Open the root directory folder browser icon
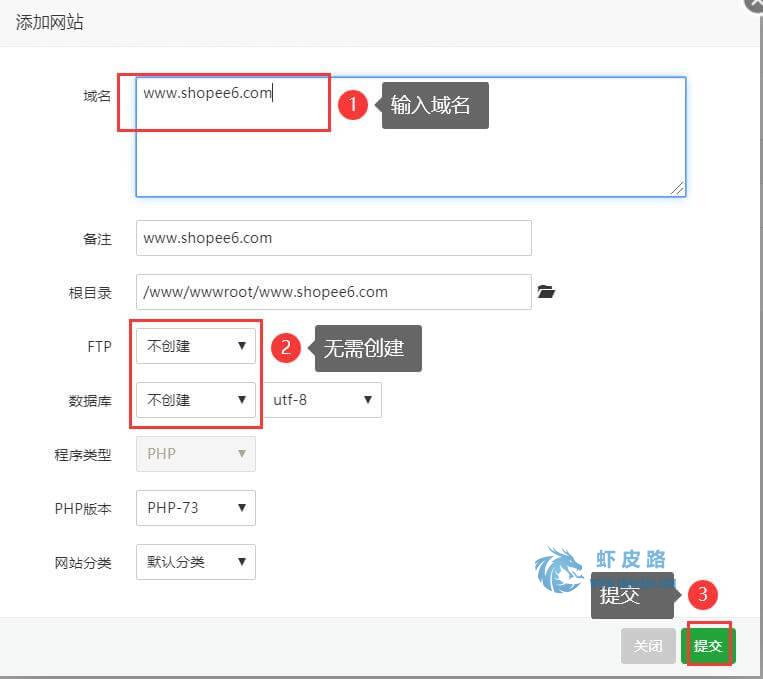The height and width of the screenshot is (679, 763). coord(546,292)
